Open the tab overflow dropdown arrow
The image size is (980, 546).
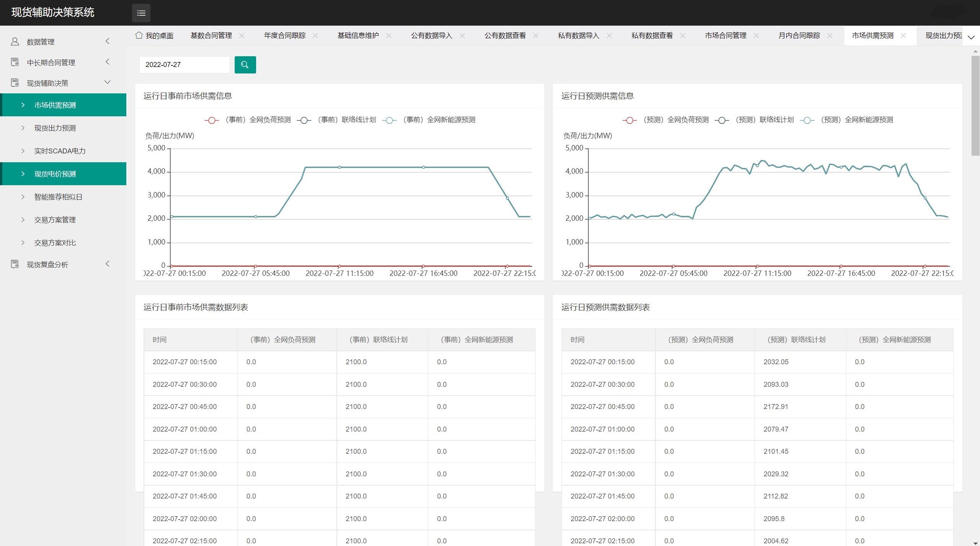971,37
